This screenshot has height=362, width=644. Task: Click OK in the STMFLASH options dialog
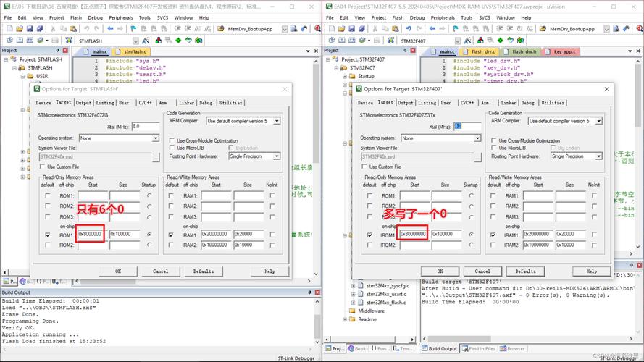coord(118,271)
